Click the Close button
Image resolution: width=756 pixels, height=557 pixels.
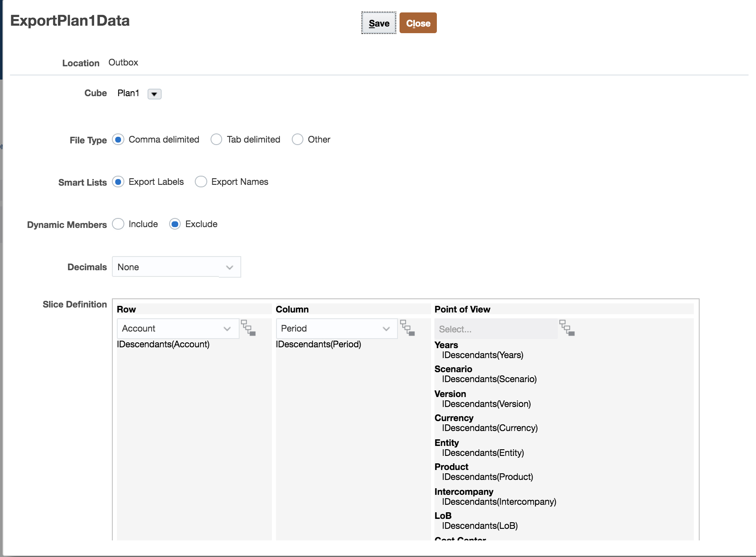418,23
